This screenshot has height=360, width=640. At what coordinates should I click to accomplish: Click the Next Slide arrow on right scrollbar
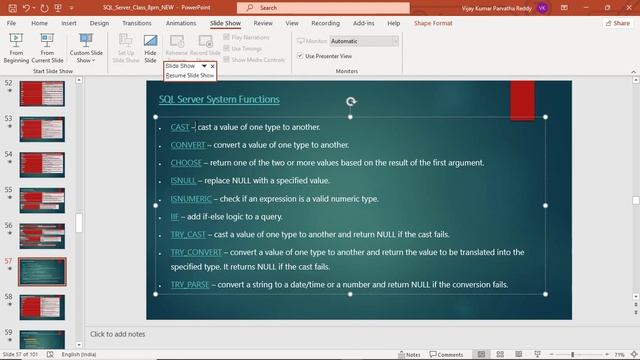pos(636,312)
